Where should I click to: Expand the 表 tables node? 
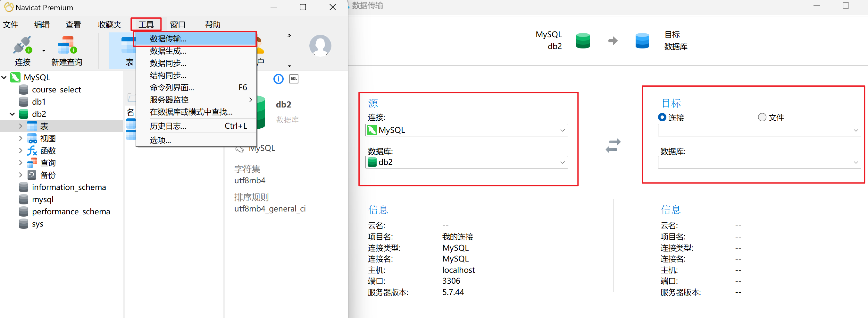(x=21, y=126)
